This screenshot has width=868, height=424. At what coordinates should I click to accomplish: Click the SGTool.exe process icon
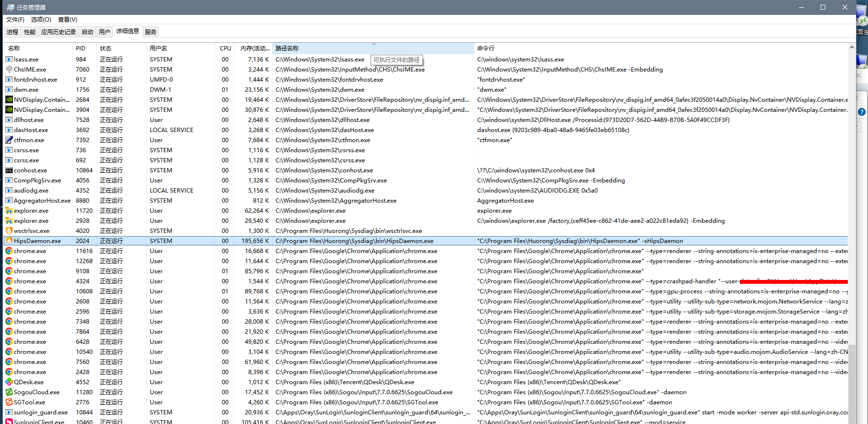(x=9, y=402)
